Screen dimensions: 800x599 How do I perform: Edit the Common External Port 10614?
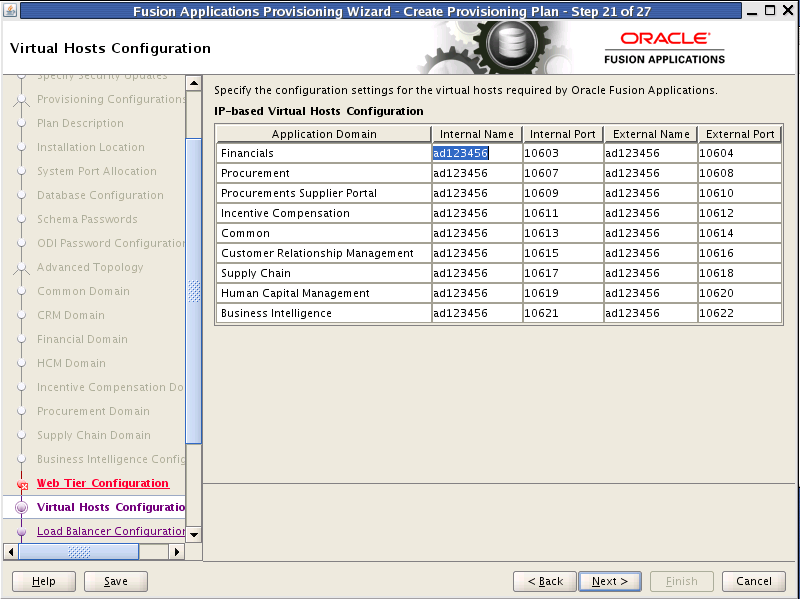(x=739, y=233)
